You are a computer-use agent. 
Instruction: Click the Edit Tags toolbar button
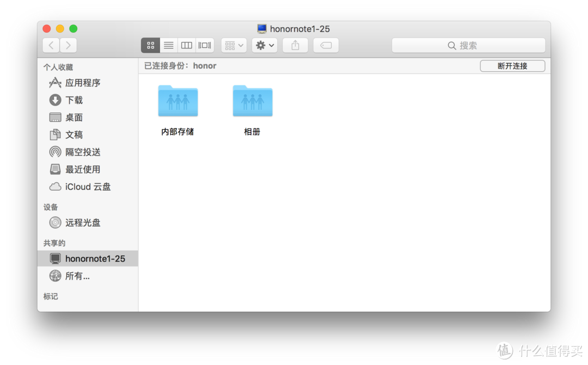tap(326, 45)
